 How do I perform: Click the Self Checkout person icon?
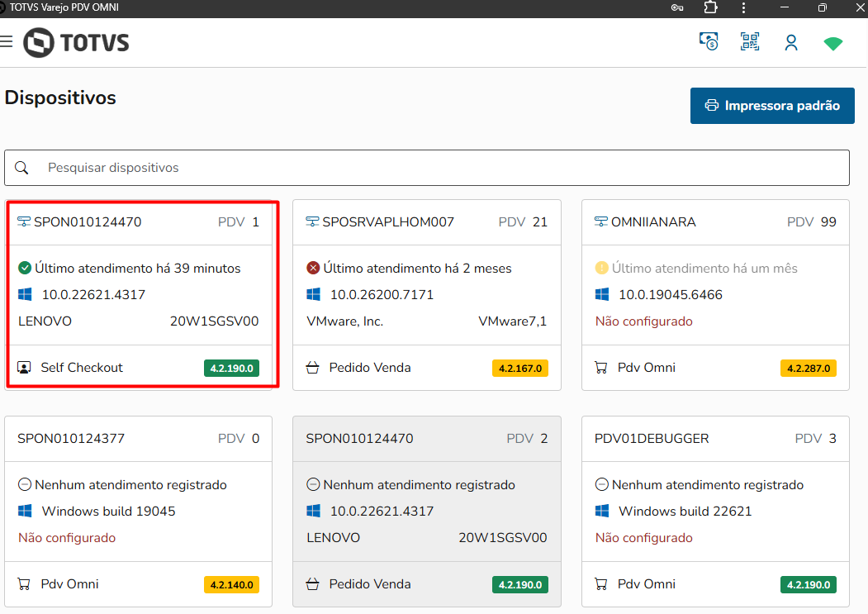(x=24, y=368)
